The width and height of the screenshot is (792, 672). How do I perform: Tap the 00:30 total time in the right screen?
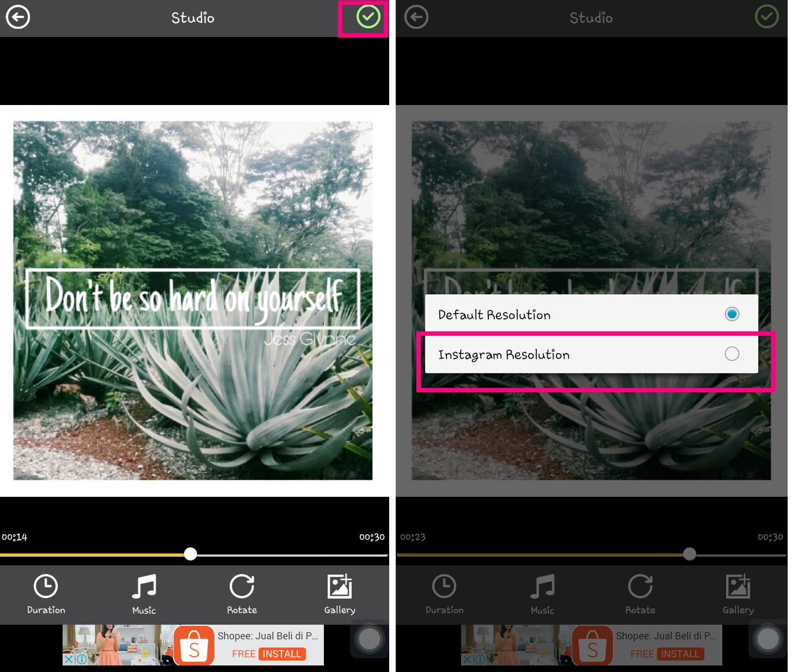pyautogui.click(x=770, y=537)
